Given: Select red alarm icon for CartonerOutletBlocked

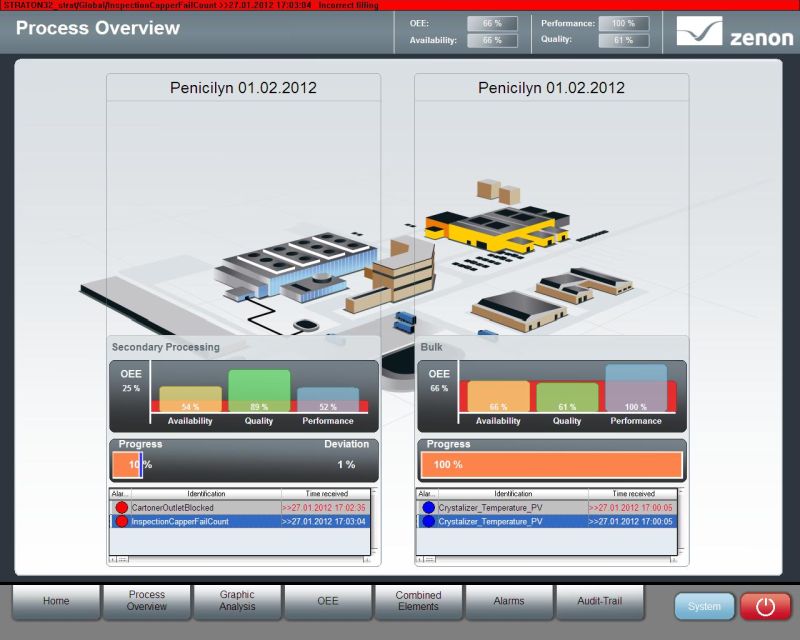Looking at the screenshot, I should (122, 508).
